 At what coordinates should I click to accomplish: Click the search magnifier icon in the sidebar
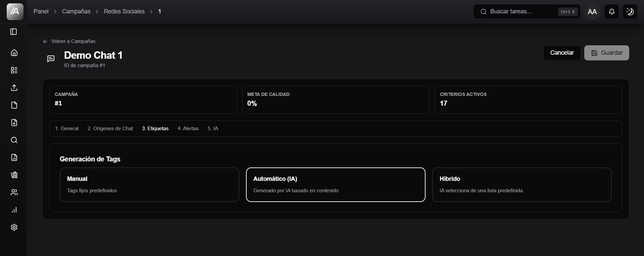click(14, 140)
